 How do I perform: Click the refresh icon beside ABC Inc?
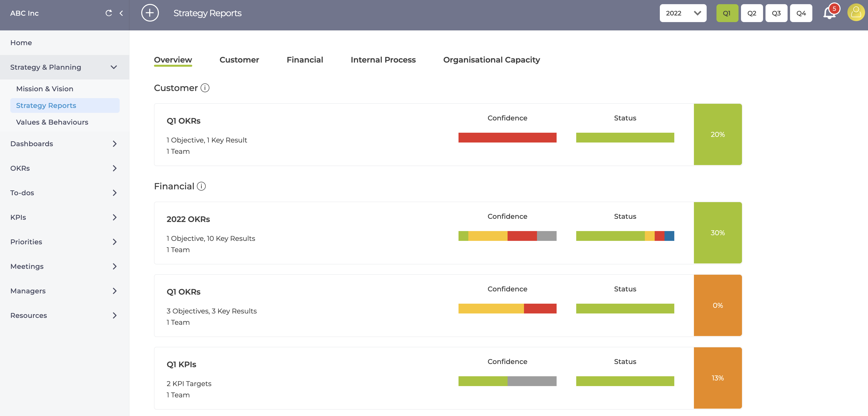(108, 13)
